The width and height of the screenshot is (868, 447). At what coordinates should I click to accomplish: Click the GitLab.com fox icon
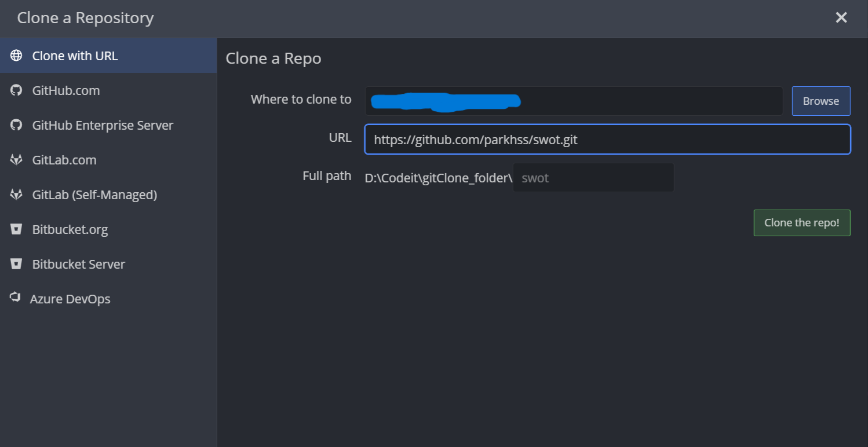pyautogui.click(x=16, y=160)
